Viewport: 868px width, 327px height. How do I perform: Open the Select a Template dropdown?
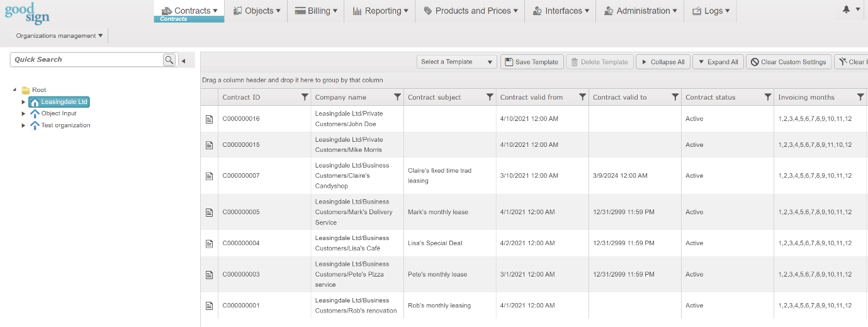(x=456, y=62)
